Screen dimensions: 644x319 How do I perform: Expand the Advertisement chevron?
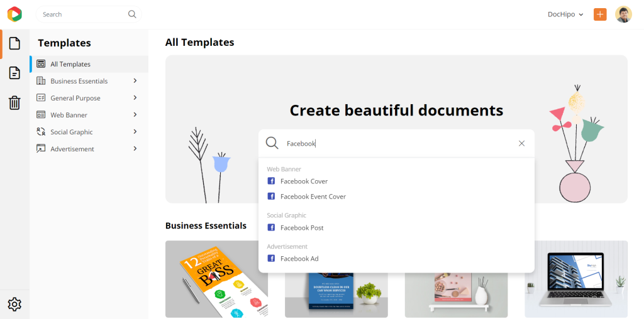(135, 148)
